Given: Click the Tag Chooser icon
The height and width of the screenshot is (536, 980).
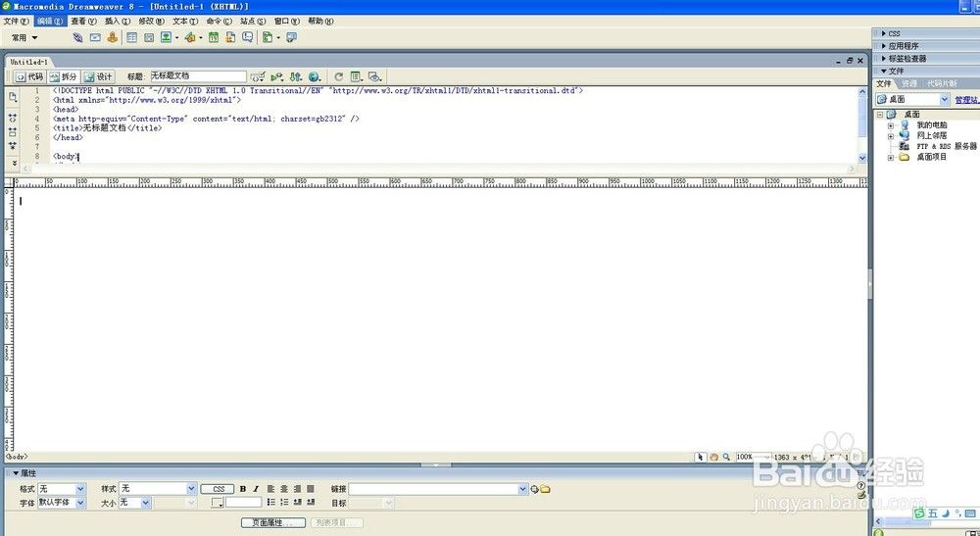Looking at the screenshot, I should click(x=291, y=37).
